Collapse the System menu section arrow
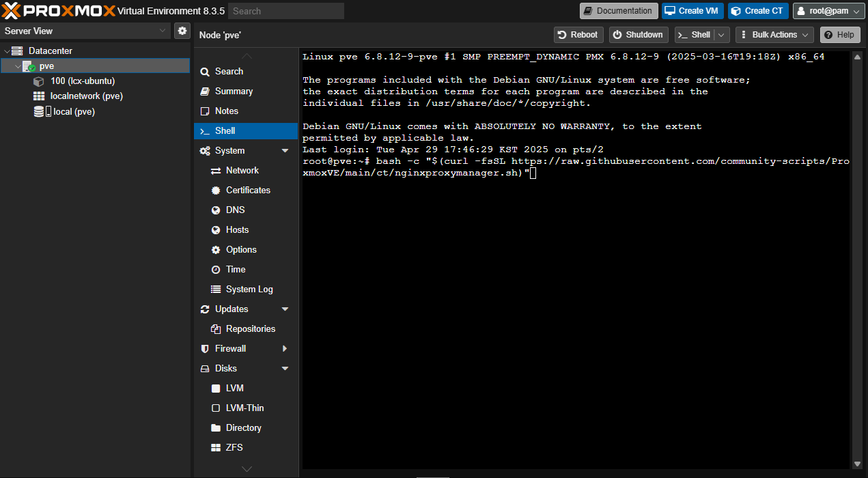Image resolution: width=868 pixels, height=478 pixels. click(x=285, y=151)
